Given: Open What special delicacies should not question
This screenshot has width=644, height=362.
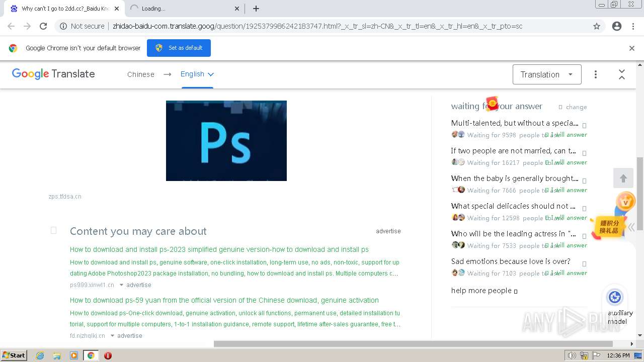Looking at the screenshot, I should pyautogui.click(x=513, y=206).
